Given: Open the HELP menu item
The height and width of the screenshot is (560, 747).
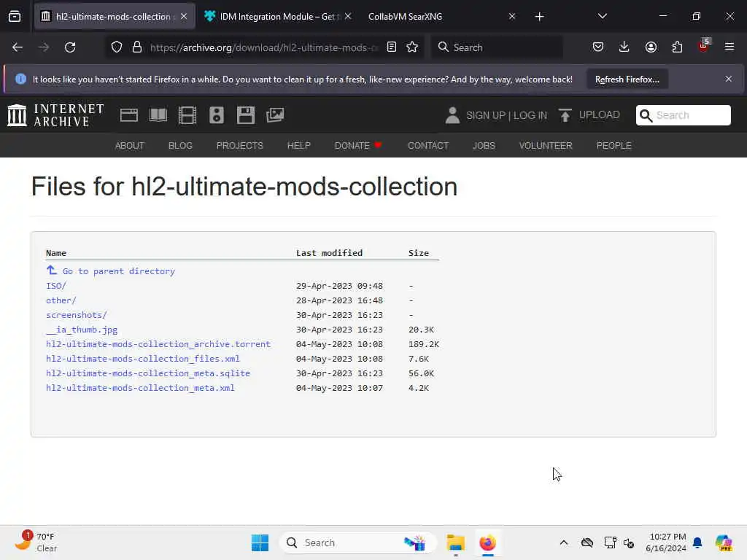Looking at the screenshot, I should (x=298, y=146).
